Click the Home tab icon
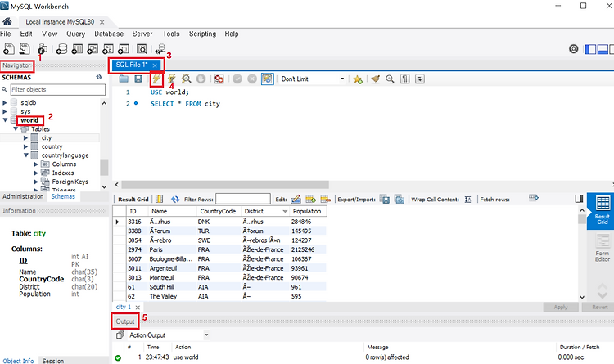The width and height of the screenshot is (614, 364). [7, 21]
